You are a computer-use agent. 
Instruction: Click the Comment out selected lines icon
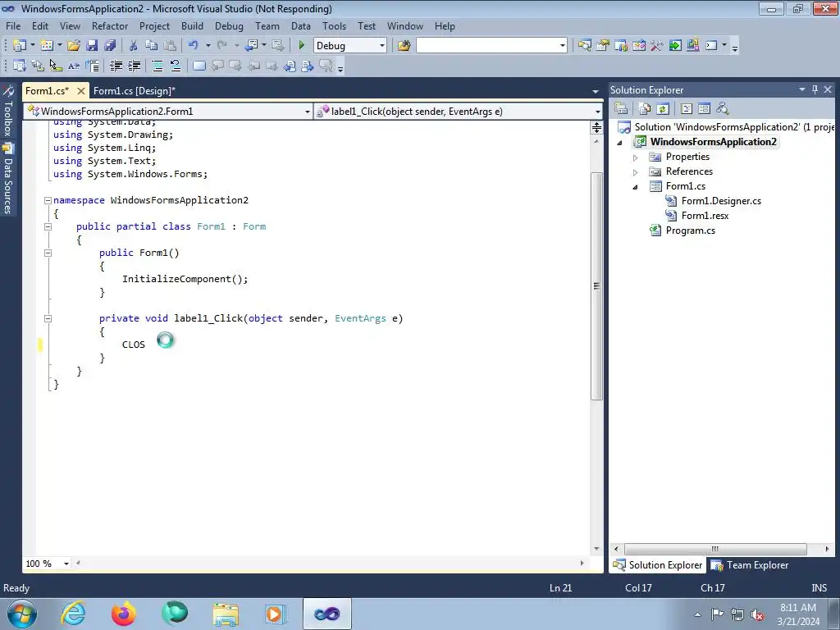157,66
